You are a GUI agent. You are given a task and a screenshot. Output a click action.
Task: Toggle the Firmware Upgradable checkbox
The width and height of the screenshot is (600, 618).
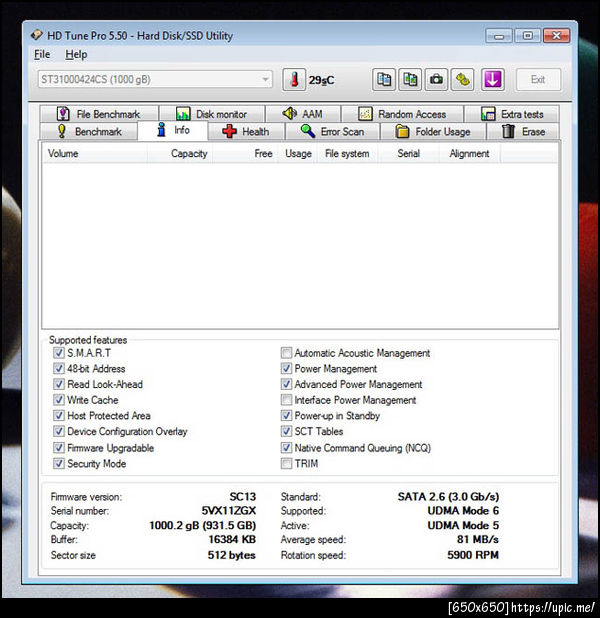tap(59, 448)
